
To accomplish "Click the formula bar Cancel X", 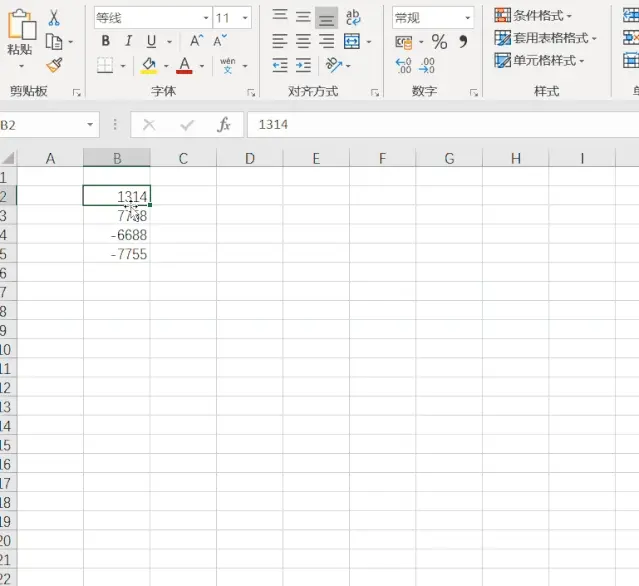I will pos(149,125).
